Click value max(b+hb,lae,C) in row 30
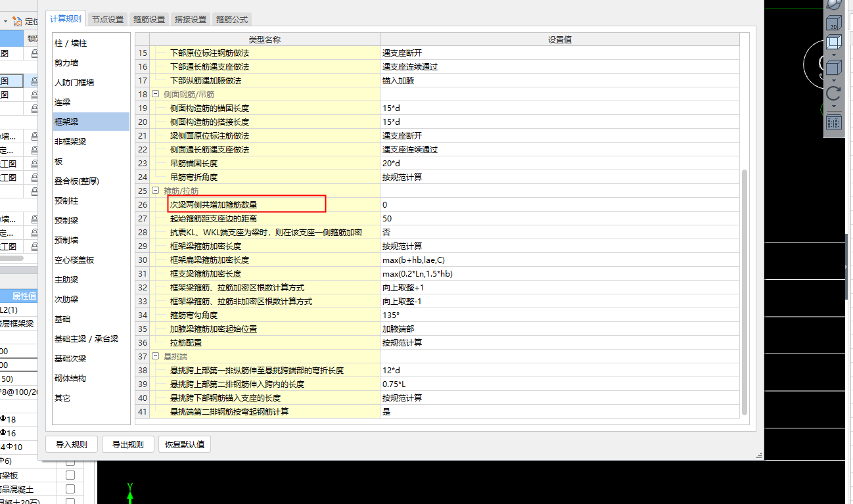This screenshot has height=504, width=853. [x=560, y=260]
